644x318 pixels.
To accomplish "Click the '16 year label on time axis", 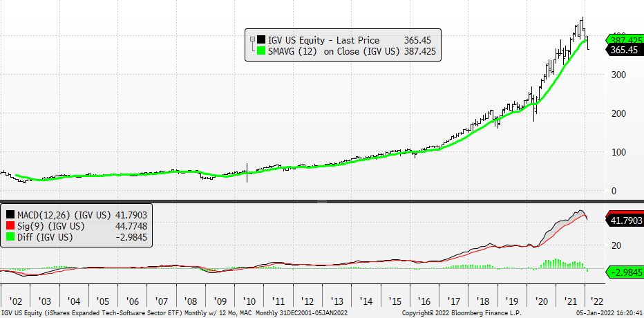I will click(424, 300).
